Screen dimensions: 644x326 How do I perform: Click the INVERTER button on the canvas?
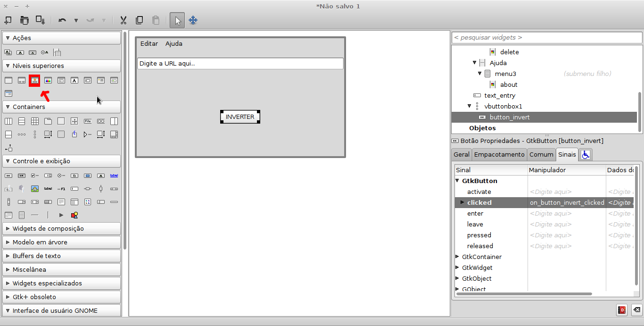point(240,117)
